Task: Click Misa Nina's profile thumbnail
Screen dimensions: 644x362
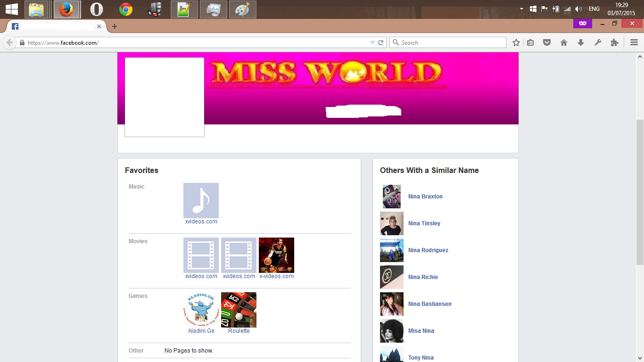Action: click(392, 331)
